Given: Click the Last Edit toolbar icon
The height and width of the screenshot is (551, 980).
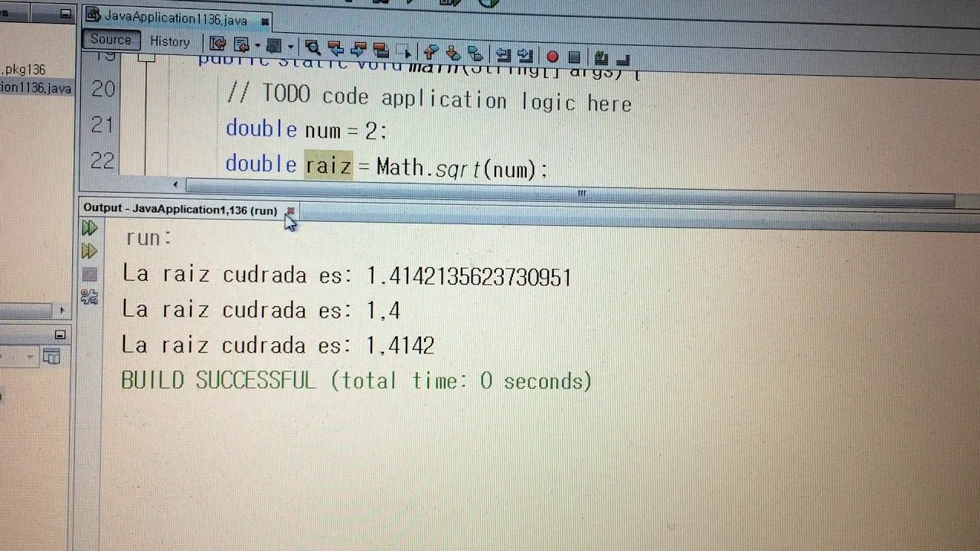Looking at the screenshot, I should pos(217,44).
